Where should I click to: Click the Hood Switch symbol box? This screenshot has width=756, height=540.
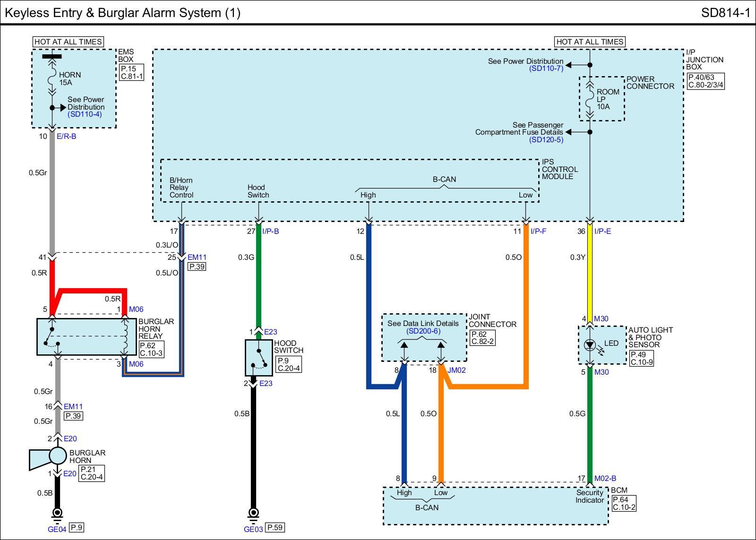[258, 357]
